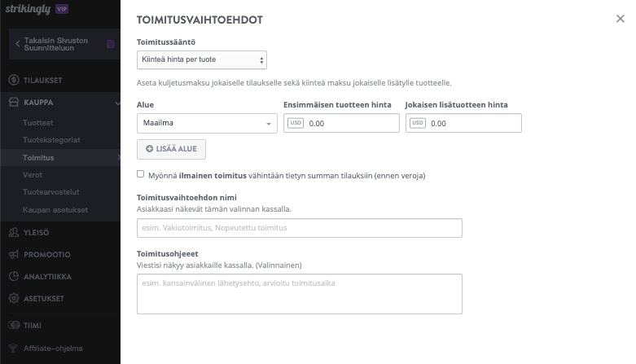The height and width of the screenshot is (364, 636).
Task: Select Toimitus submenu item
Action: point(38,158)
